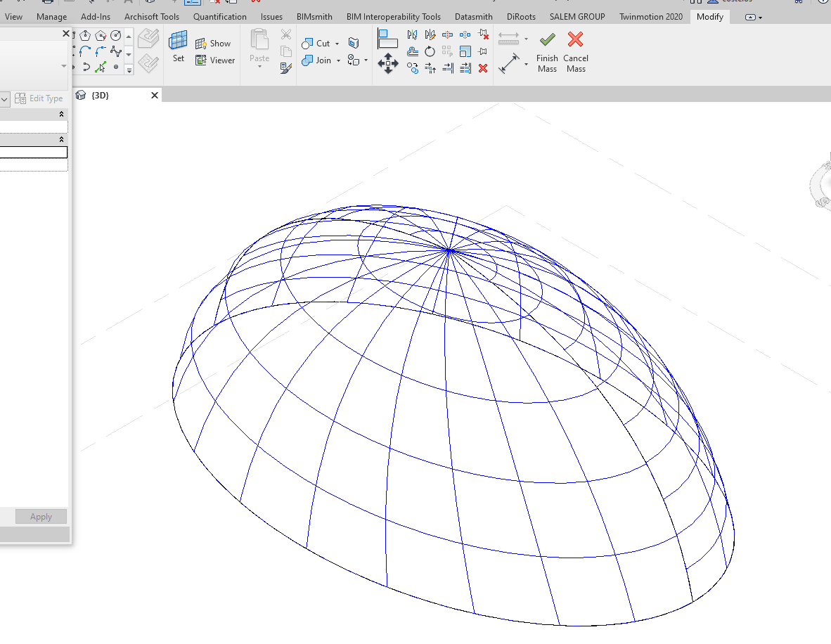
Task: Select the Move tool
Action: (388, 64)
